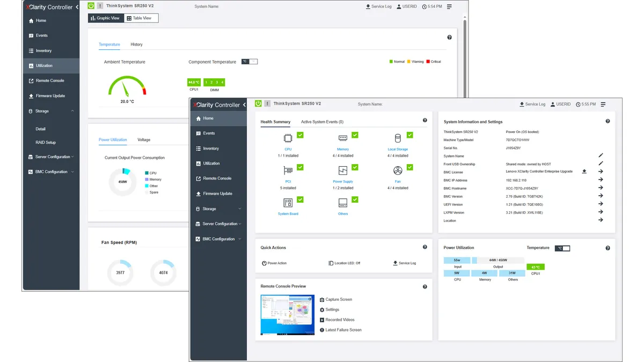Viewport: 644px width, 362px height.
Task: Click the arrow for UEFI Version
Action: (x=601, y=204)
